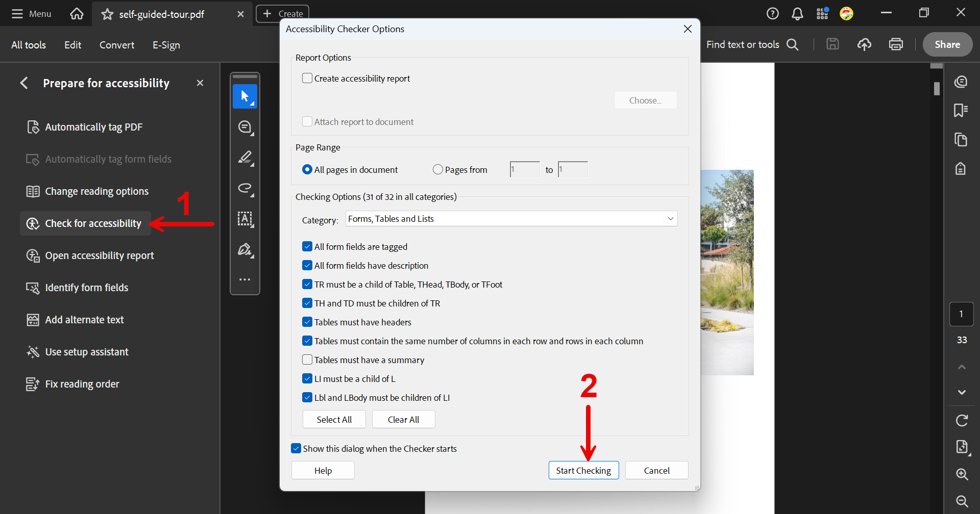The height and width of the screenshot is (514, 980).
Task: Open the Convert menu
Action: click(x=116, y=45)
